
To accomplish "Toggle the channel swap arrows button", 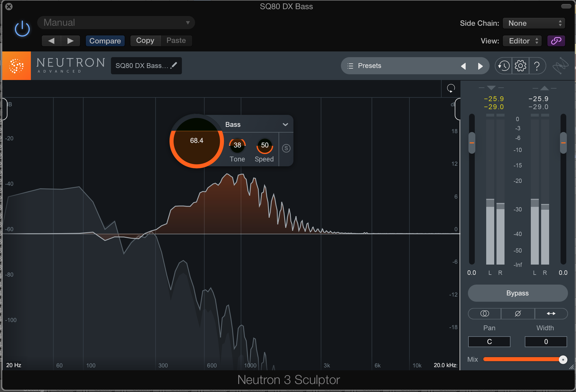I will 551,313.
